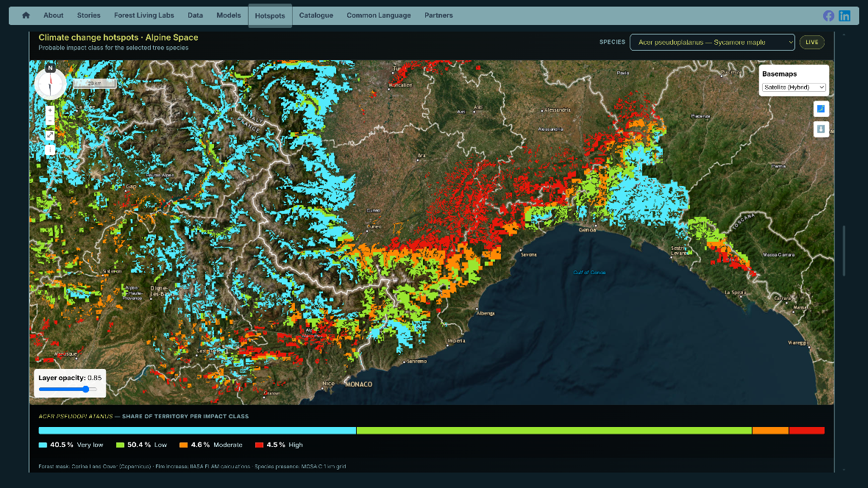
Task: Click the LIVE badge button
Action: click(x=811, y=42)
